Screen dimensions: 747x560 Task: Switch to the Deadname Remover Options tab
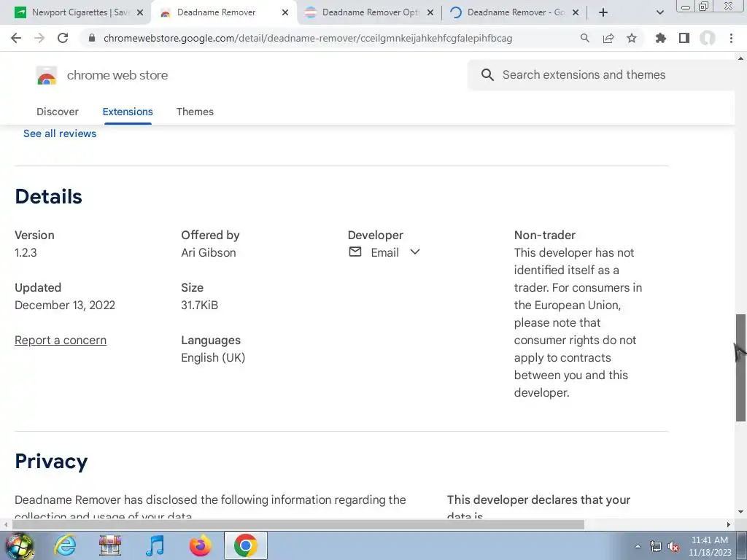coord(370,12)
